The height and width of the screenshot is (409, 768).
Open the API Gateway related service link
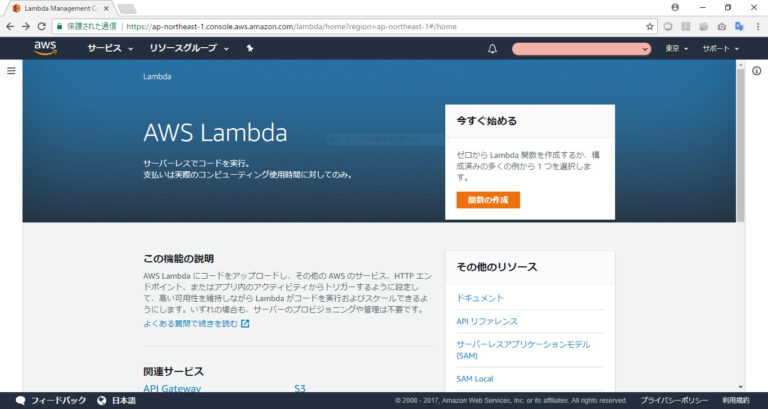coord(172,388)
